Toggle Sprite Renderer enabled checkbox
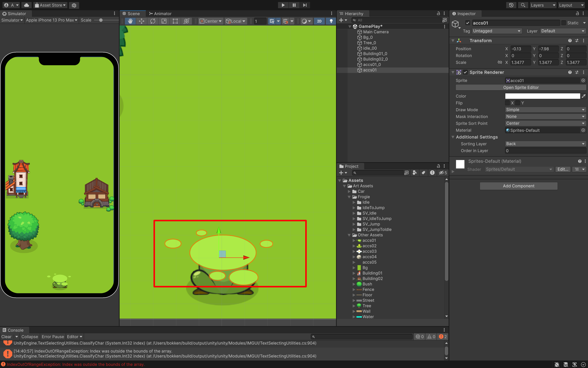The height and width of the screenshot is (368, 588). click(x=465, y=72)
